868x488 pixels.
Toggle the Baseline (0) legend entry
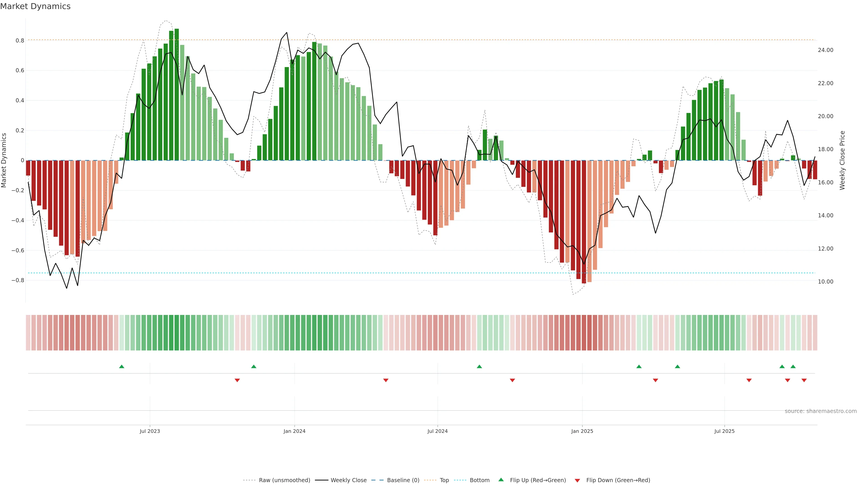403,480
